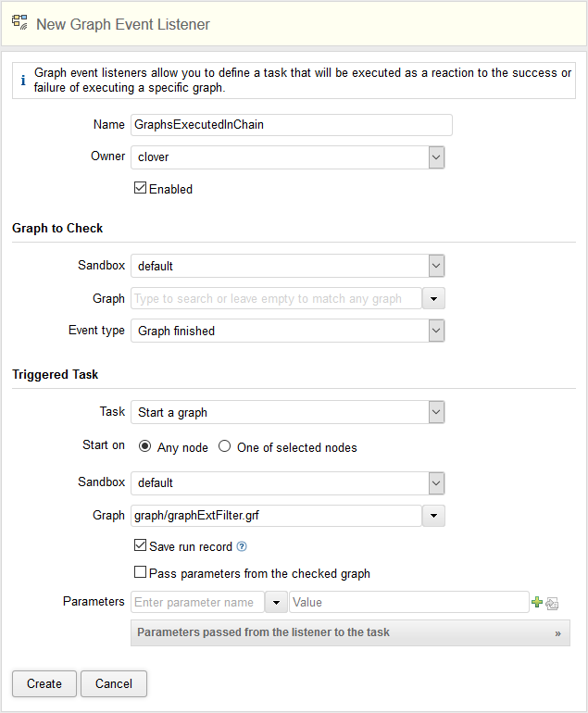Select the Any node radio button

coord(144,447)
